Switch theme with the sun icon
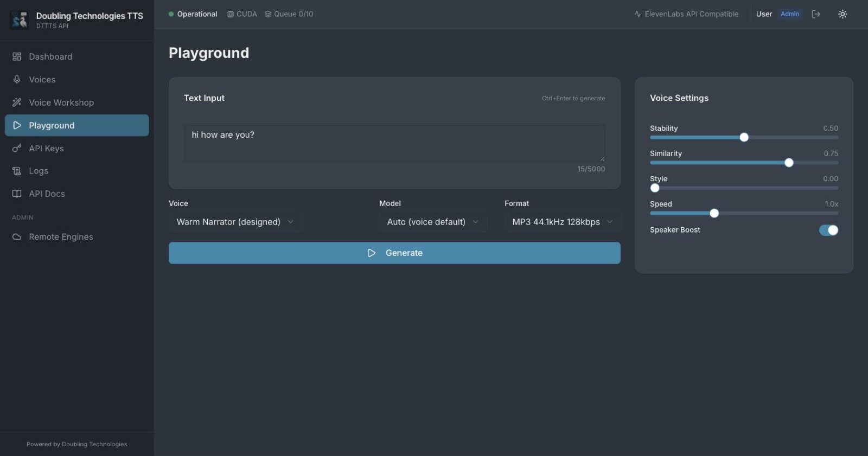 843,14
